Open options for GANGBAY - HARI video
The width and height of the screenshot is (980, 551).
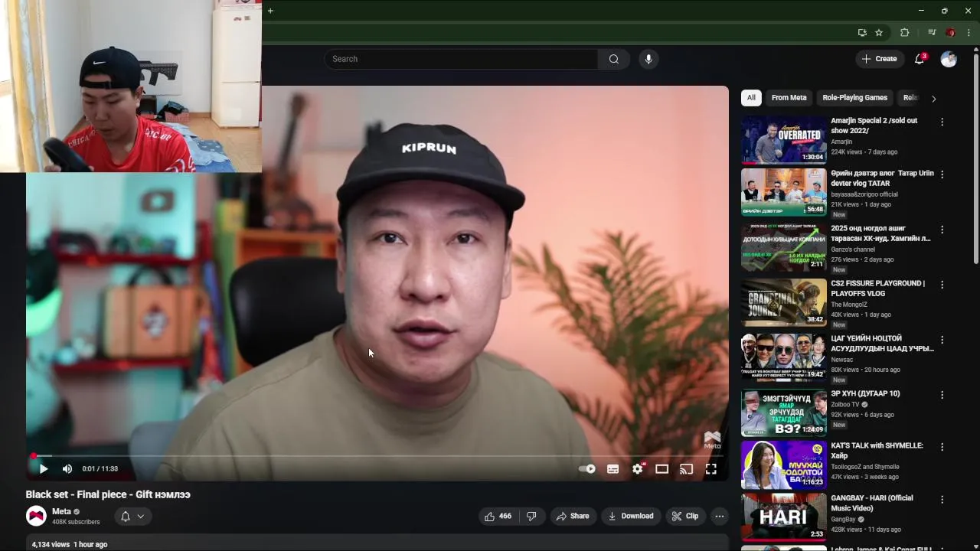(x=942, y=498)
